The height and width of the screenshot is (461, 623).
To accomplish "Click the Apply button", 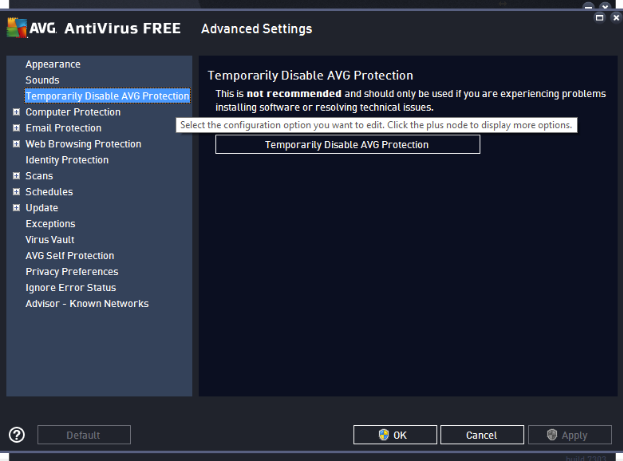I will click(x=570, y=435).
